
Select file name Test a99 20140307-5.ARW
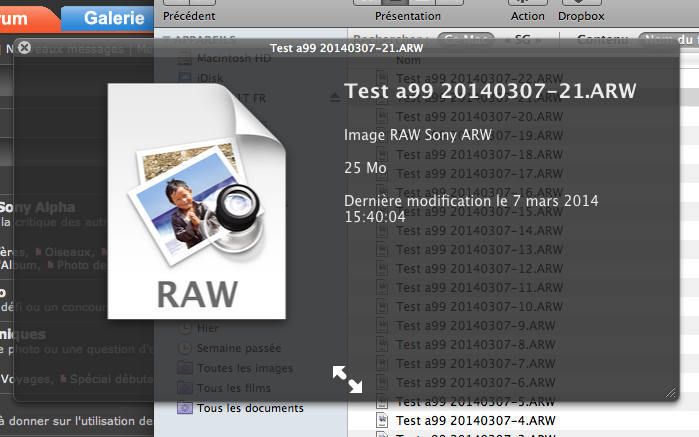point(476,402)
